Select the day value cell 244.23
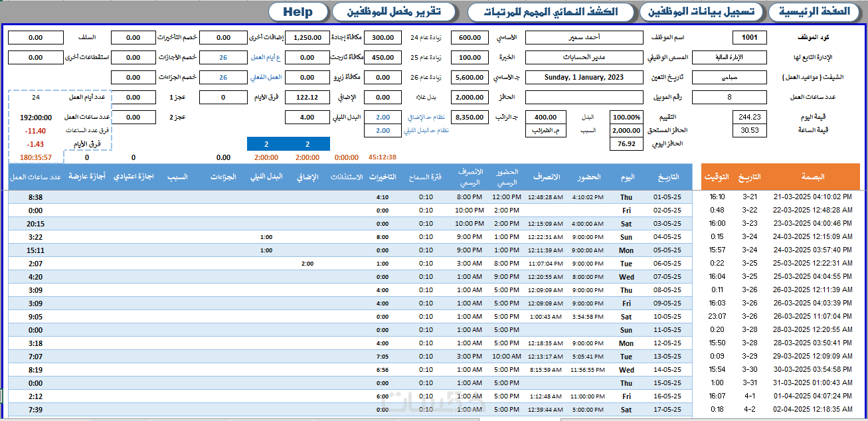The width and height of the screenshot is (868, 421). (749, 117)
